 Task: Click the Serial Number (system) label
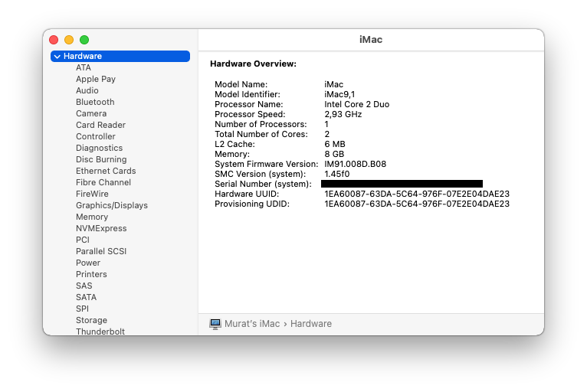[x=263, y=184]
